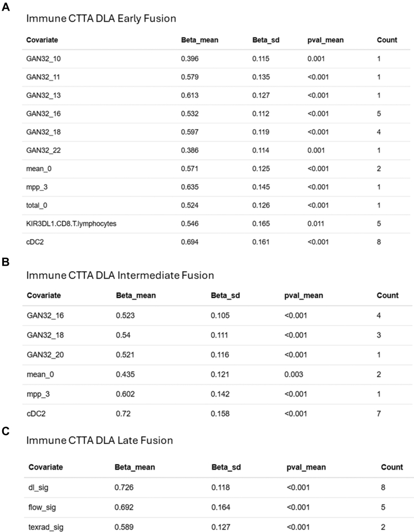
Task: Select the GAN32_10 row label
Action: pyautogui.click(x=43, y=59)
